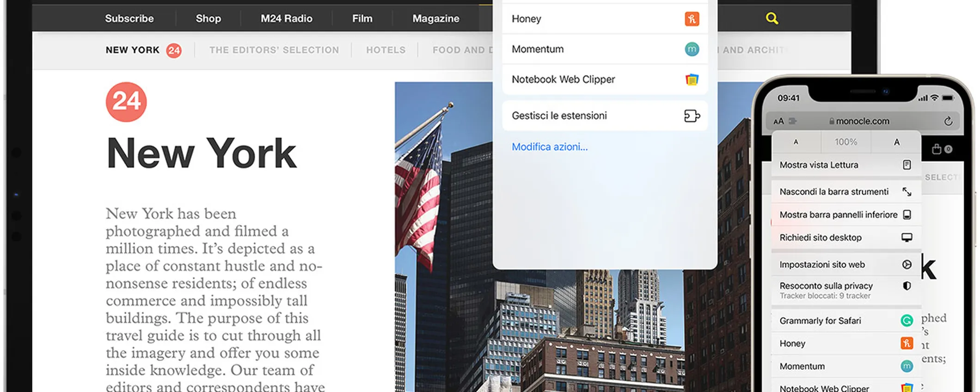Viewport: 980px width, 392px height.
Task: Choose Honey extension in the iPad popup
Action: (x=605, y=19)
